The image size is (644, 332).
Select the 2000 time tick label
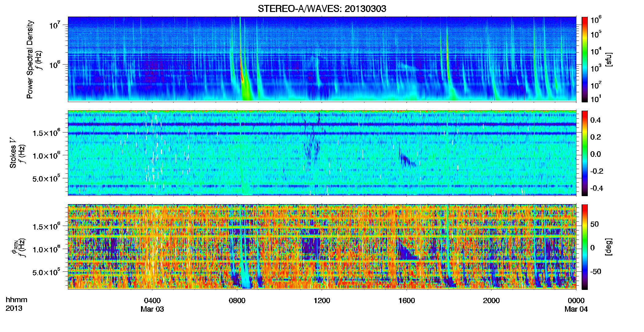click(x=491, y=300)
